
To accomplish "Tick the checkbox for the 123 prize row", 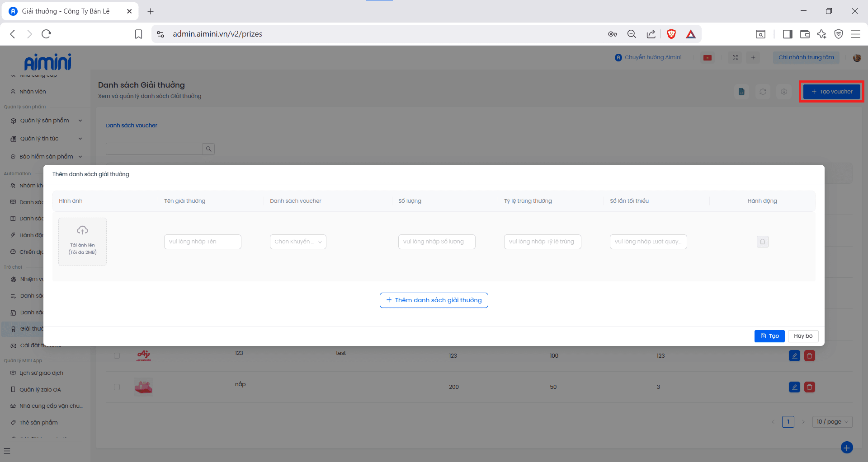I will (117, 356).
